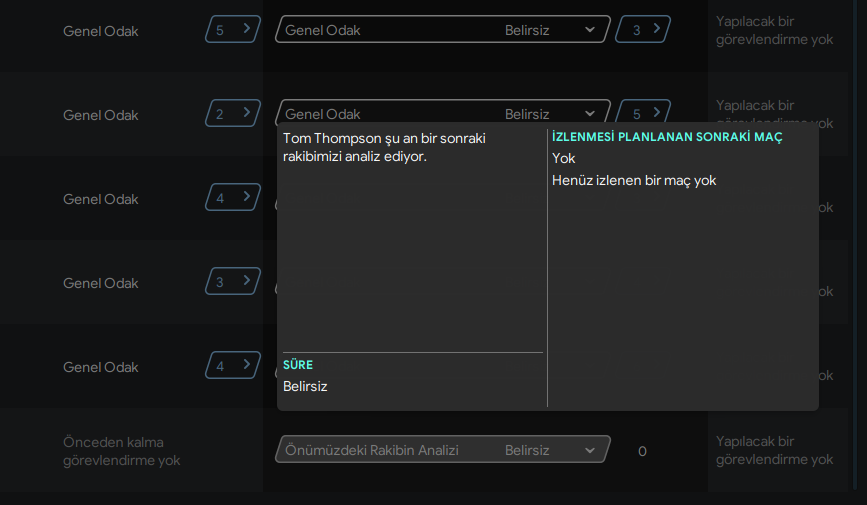Click the İZLENMESİ PLANLANAN SONRAKİ MAÇ heading
This screenshot has width=867, height=505.
(667, 137)
